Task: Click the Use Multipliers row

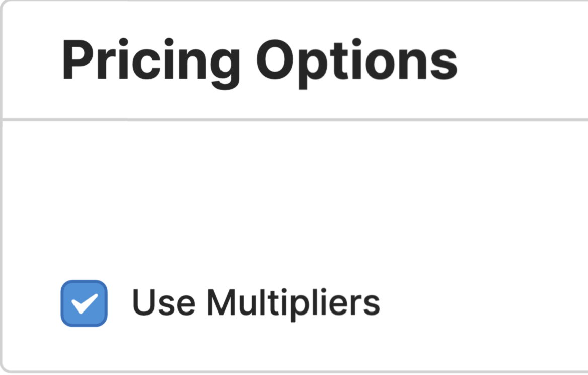Action: [227, 301]
